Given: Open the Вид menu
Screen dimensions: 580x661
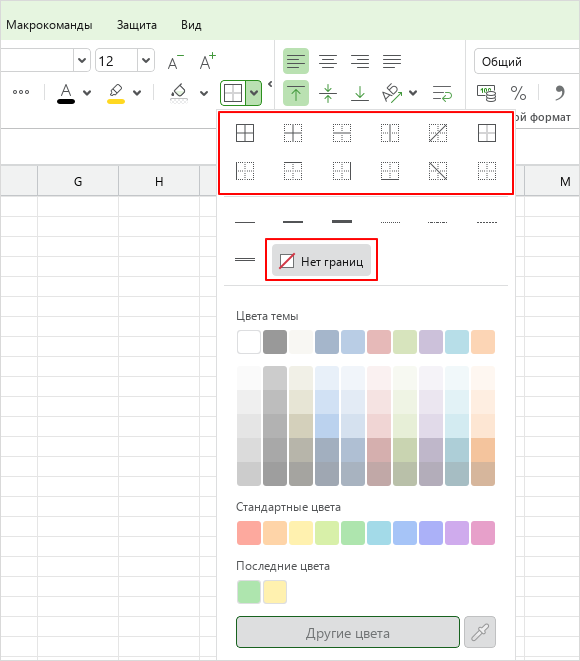Looking at the screenshot, I should (x=191, y=25).
